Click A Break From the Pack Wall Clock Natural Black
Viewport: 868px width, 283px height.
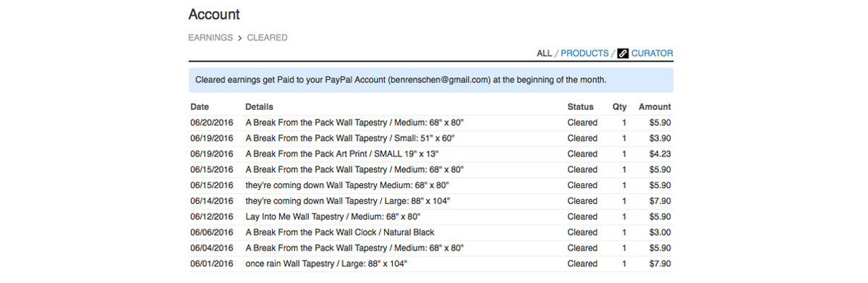[339, 232]
